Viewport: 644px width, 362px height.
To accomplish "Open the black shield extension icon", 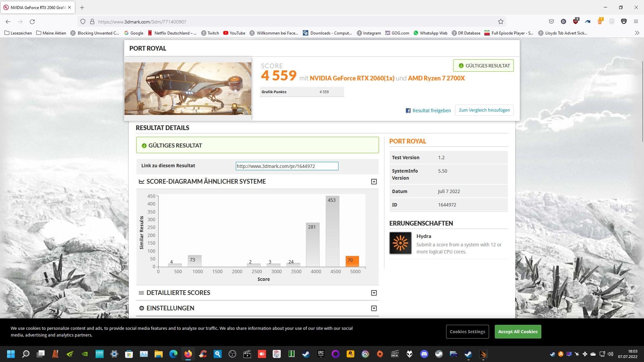I will [x=624, y=22].
